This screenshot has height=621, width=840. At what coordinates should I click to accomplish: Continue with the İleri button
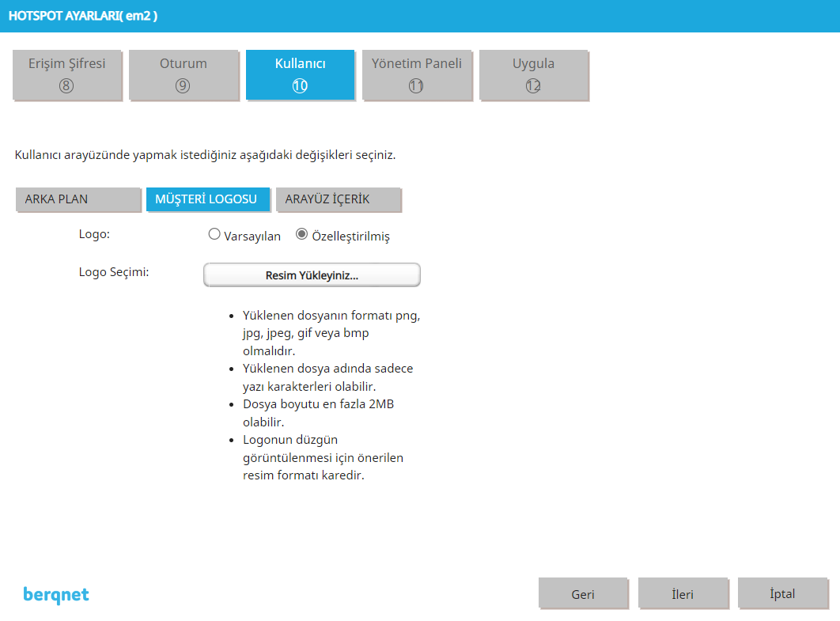pyautogui.click(x=683, y=593)
